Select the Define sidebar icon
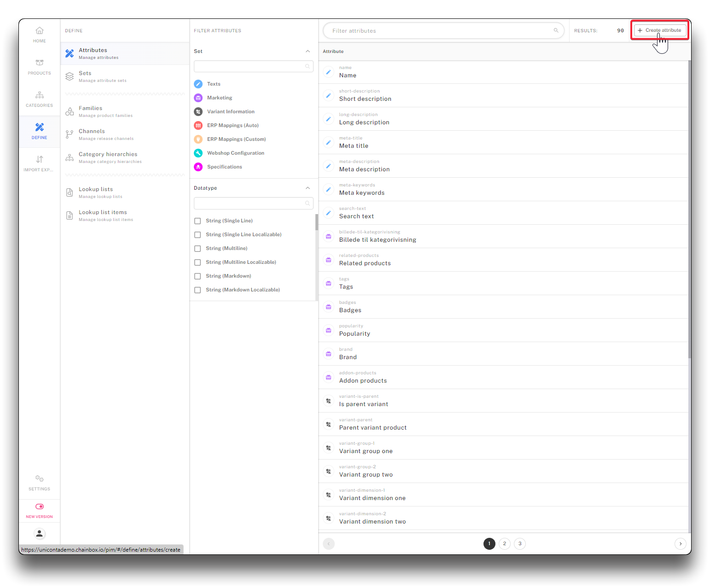 (x=40, y=127)
